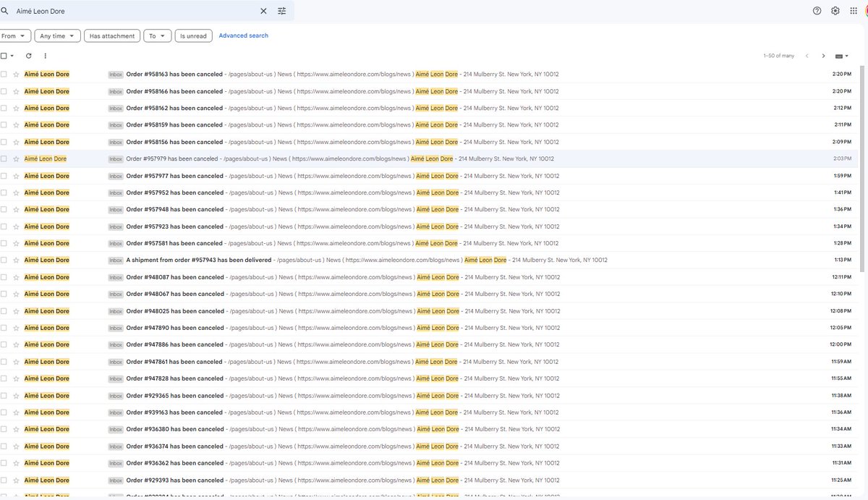Star the shipment from order #957943 email

(16, 260)
